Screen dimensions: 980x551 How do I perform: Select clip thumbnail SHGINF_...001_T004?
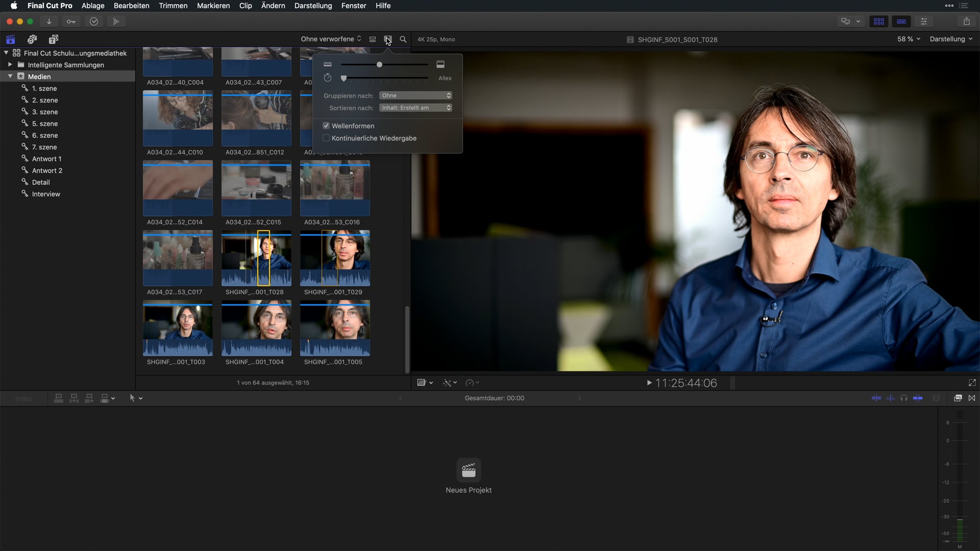coord(256,328)
